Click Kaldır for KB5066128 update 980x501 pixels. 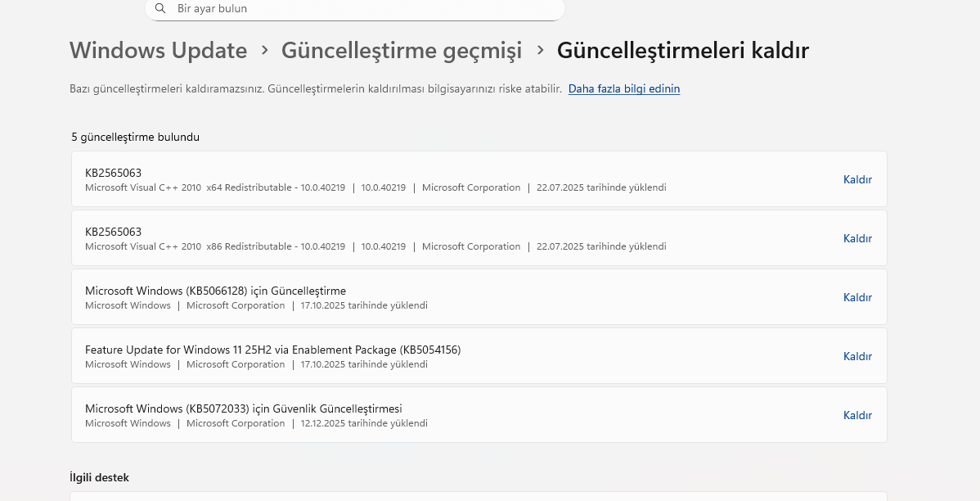(856, 297)
